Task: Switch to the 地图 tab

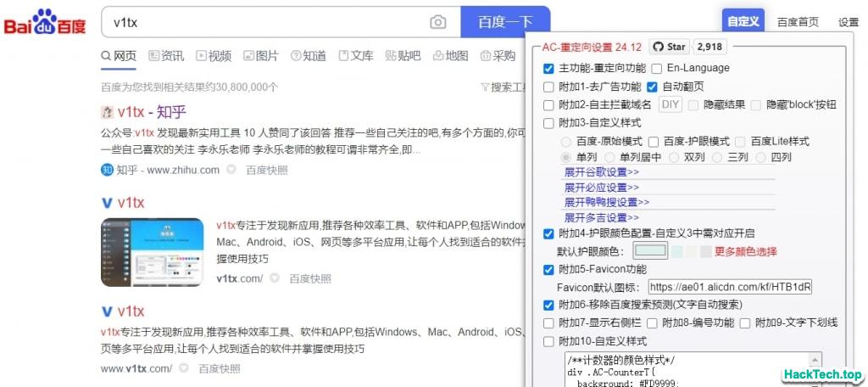Action: point(451,55)
